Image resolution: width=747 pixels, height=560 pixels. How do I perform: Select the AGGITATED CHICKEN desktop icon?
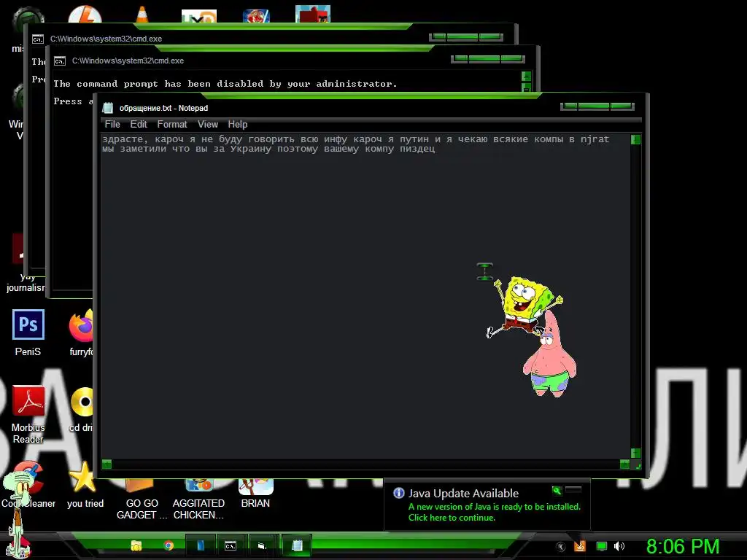pos(198,500)
